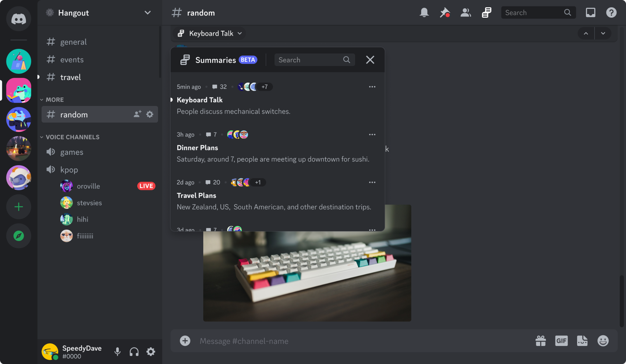Click the add server plus icon
The width and height of the screenshot is (626, 364).
[x=19, y=207]
